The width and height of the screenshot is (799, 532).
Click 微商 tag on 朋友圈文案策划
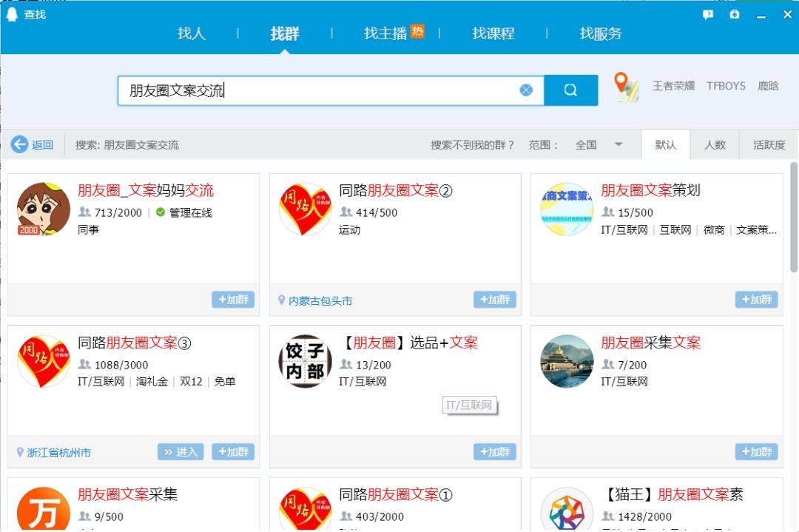[714, 230]
